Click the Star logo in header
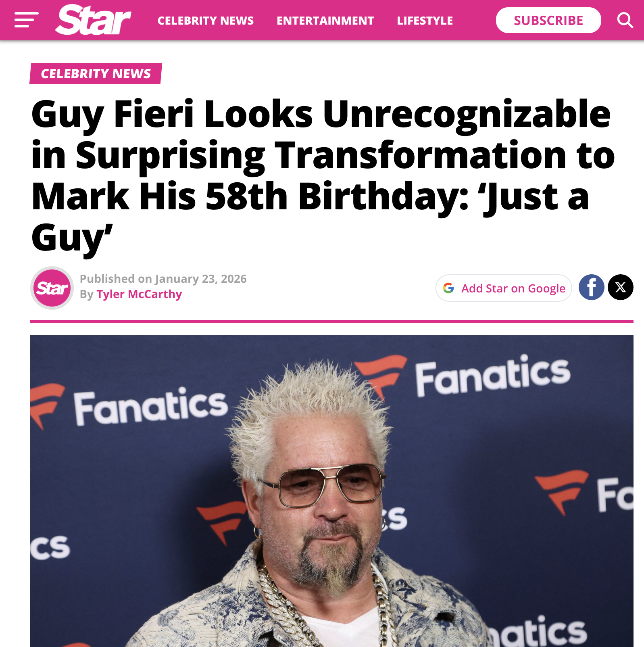This screenshot has height=647, width=644. 93,20
